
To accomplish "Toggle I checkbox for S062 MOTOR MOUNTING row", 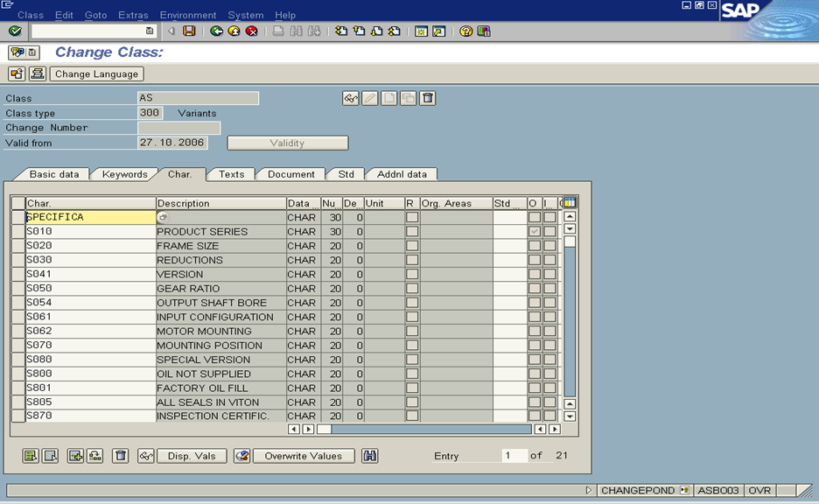I will pyautogui.click(x=549, y=331).
